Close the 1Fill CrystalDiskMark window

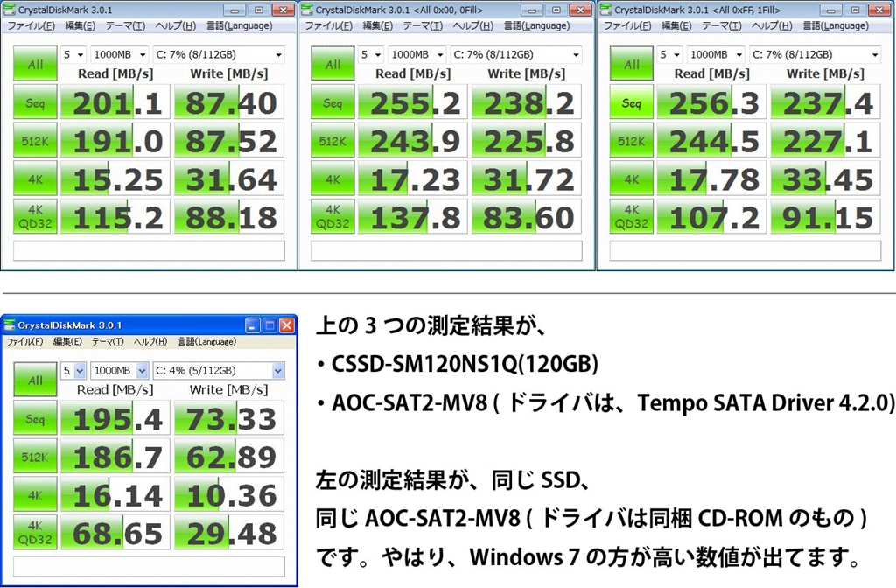879,10
